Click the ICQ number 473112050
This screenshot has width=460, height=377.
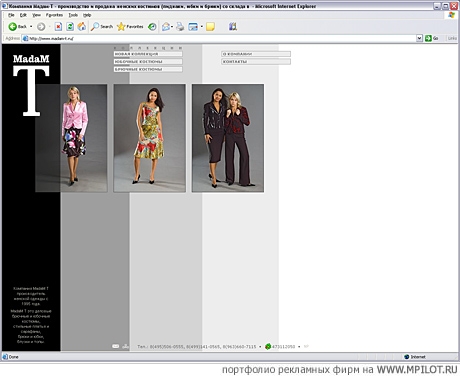(x=284, y=347)
